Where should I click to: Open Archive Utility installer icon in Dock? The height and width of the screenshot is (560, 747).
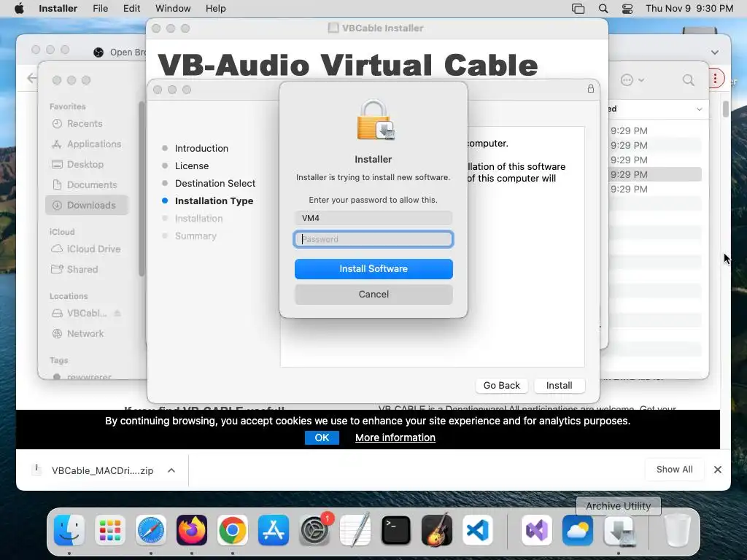pos(619,530)
